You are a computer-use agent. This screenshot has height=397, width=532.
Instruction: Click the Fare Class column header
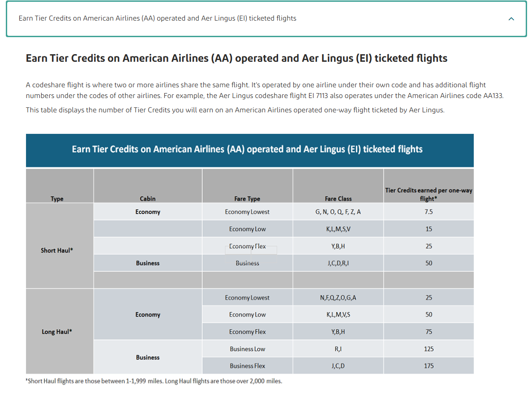[x=338, y=198]
